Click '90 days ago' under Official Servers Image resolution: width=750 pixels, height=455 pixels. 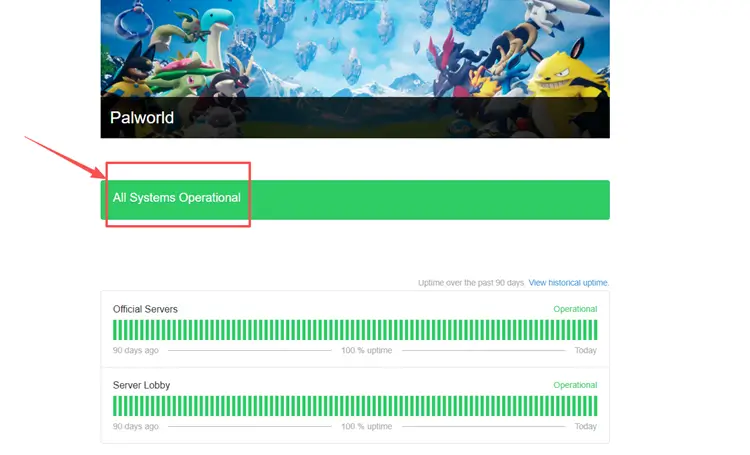click(135, 350)
